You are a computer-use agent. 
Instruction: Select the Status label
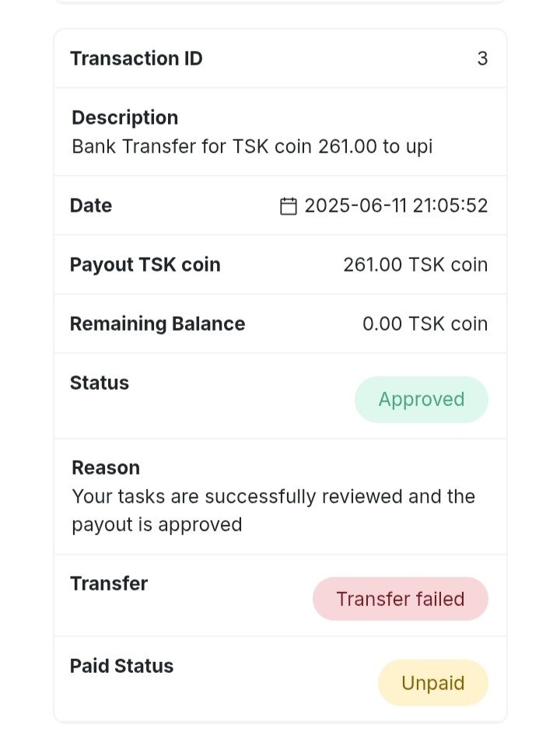[100, 383]
